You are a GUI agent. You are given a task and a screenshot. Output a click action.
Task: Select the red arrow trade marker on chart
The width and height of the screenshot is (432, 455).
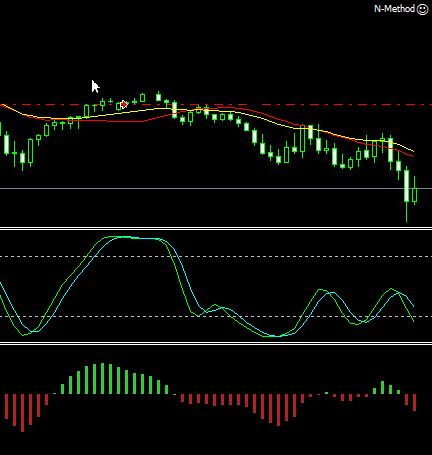click(x=124, y=105)
